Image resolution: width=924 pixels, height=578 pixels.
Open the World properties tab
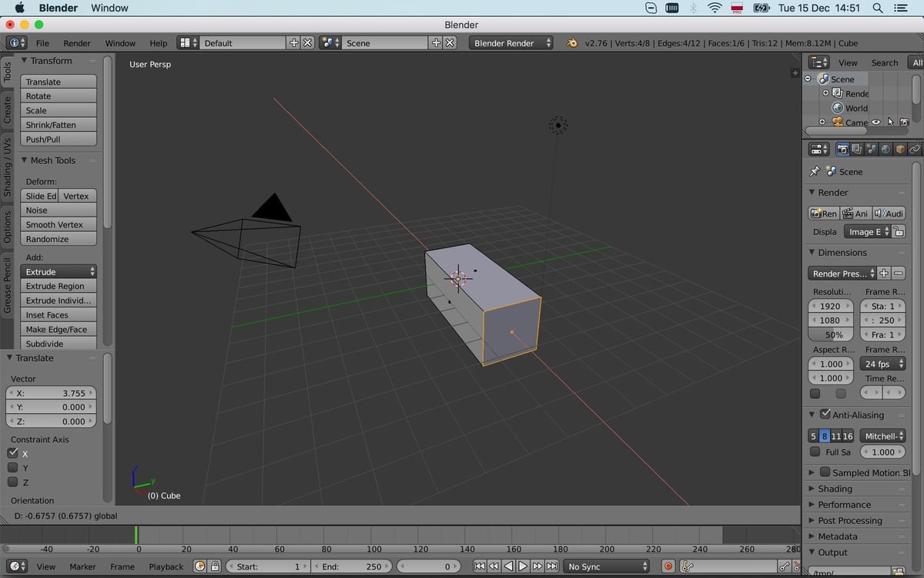point(885,149)
